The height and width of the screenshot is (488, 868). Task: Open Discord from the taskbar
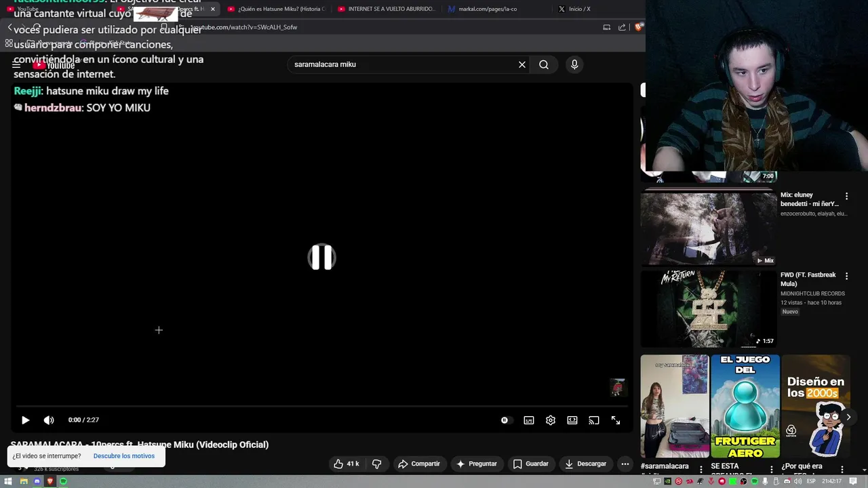[37, 481]
